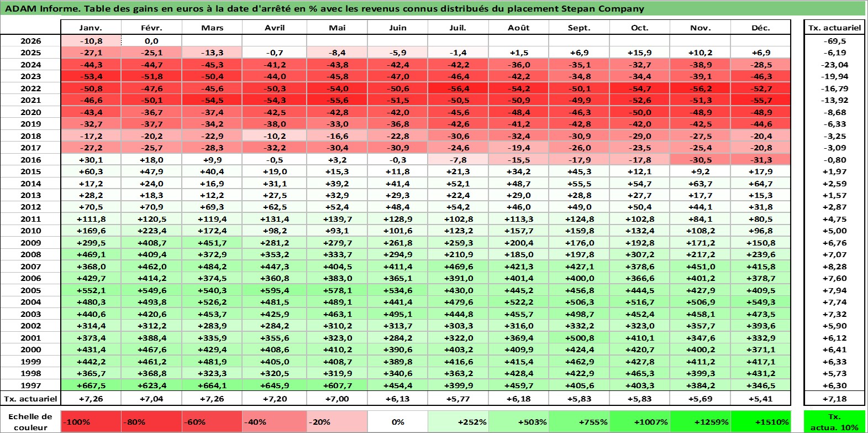Select the 2021 Mai cell '-55,6'
Viewport: 868px width, 433px height.
(337, 100)
